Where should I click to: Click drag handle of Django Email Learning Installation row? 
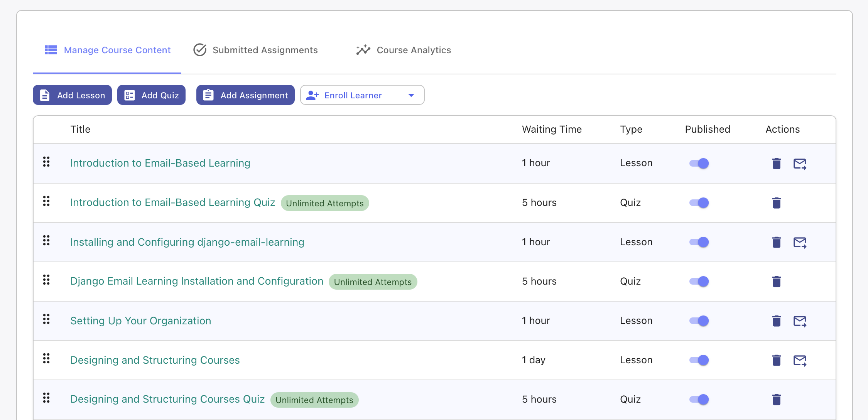pyautogui.click(x=46, y=280)
